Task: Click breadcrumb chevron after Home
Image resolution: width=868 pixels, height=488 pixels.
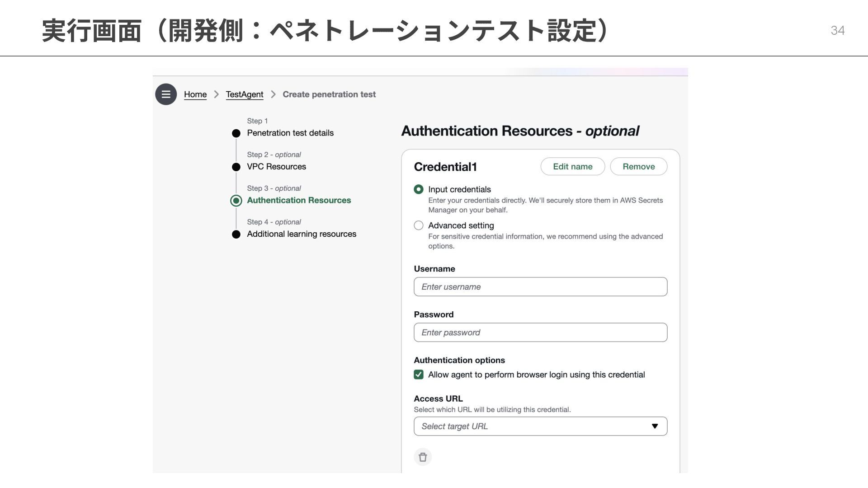Action: (216, 94)
